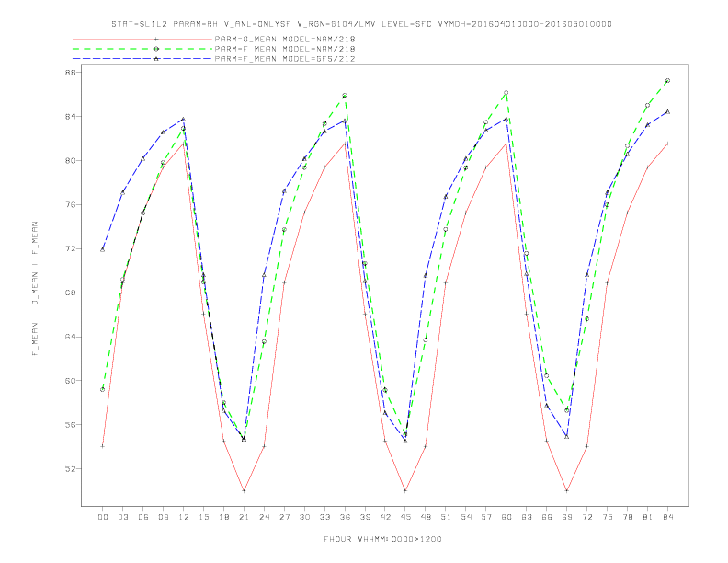Click x-axis forecast hour label 66

tap(547, 517)
